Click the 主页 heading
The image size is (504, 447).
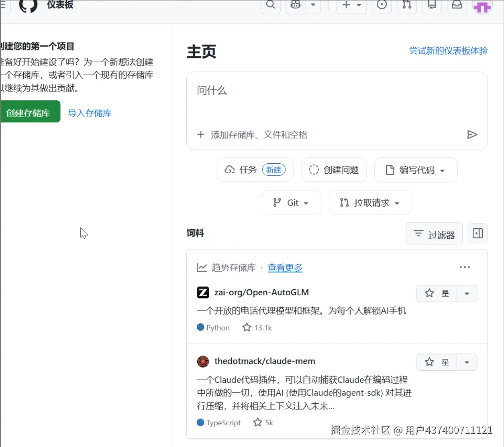(x=202, y=52)
